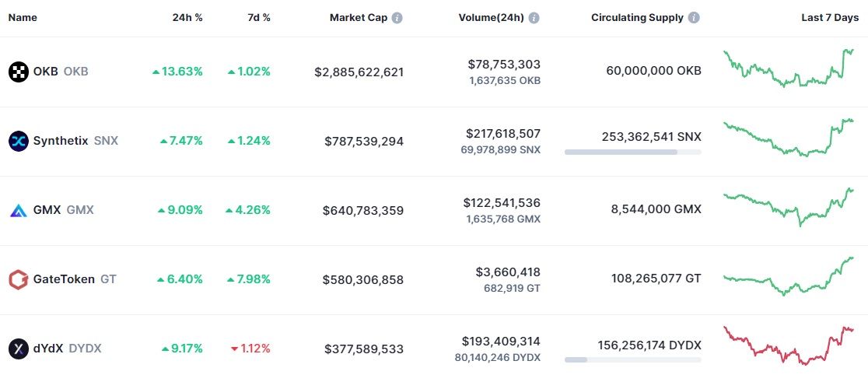The image size is (868, 382).
Task: Click the dYdX circulating supply progress bar
Action: point(632,360)
